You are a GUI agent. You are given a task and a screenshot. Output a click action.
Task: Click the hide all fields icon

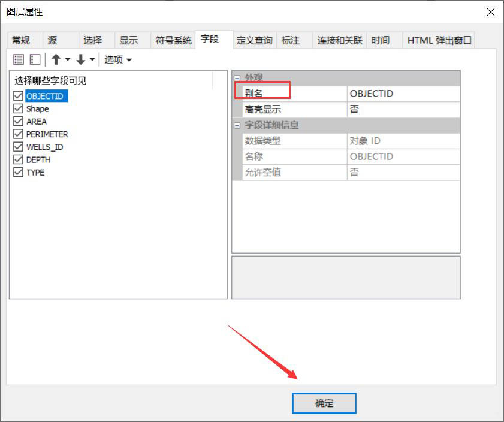click(x=34, y=59)
